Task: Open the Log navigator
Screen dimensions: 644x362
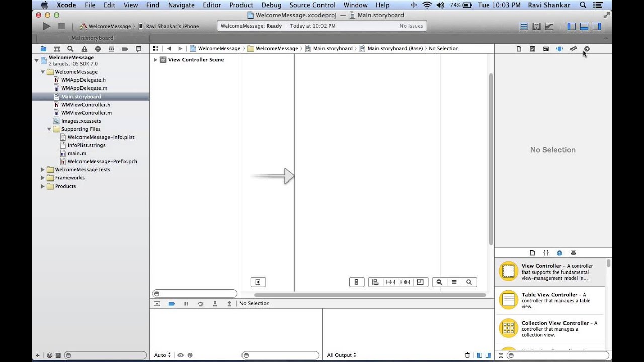Action: click(x=138, y=49)
